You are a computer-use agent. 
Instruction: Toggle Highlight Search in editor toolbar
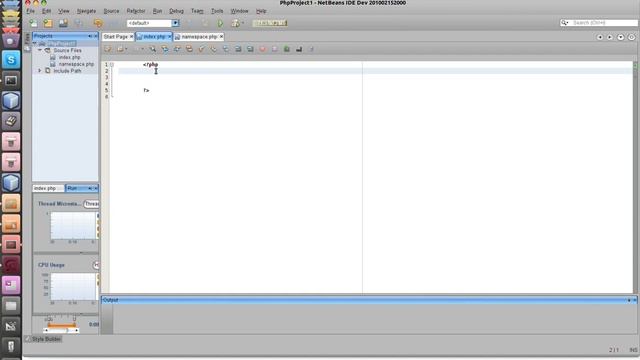189,49
